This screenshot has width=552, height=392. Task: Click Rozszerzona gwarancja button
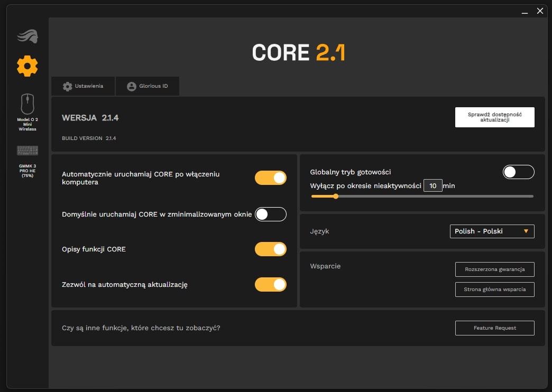pos(494,269)
